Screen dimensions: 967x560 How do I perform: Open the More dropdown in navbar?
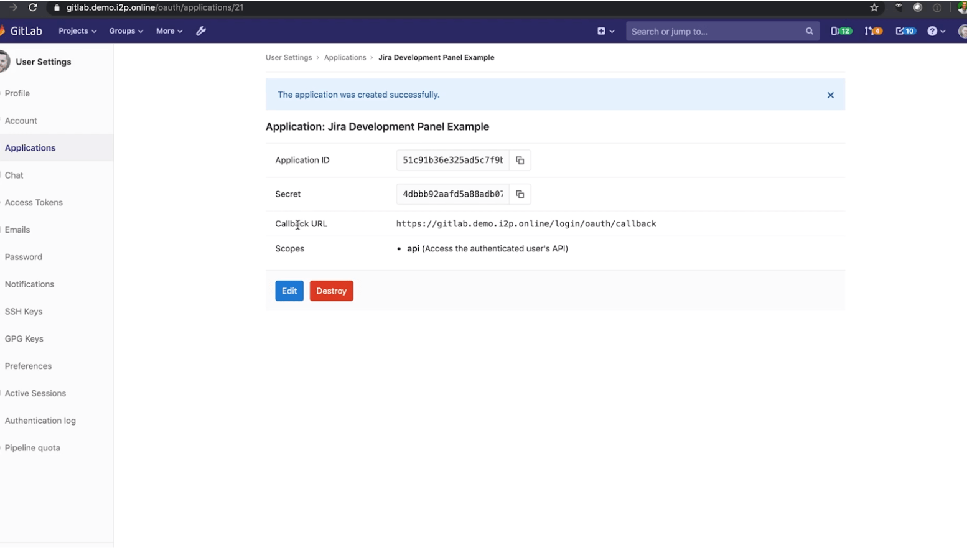coord(169,31)
